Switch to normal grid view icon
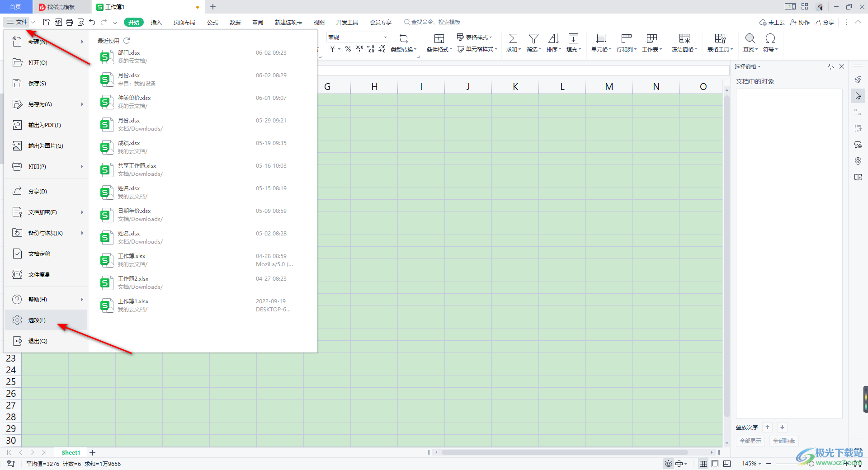This screenshot has height=470, width=868. (703, 464)
